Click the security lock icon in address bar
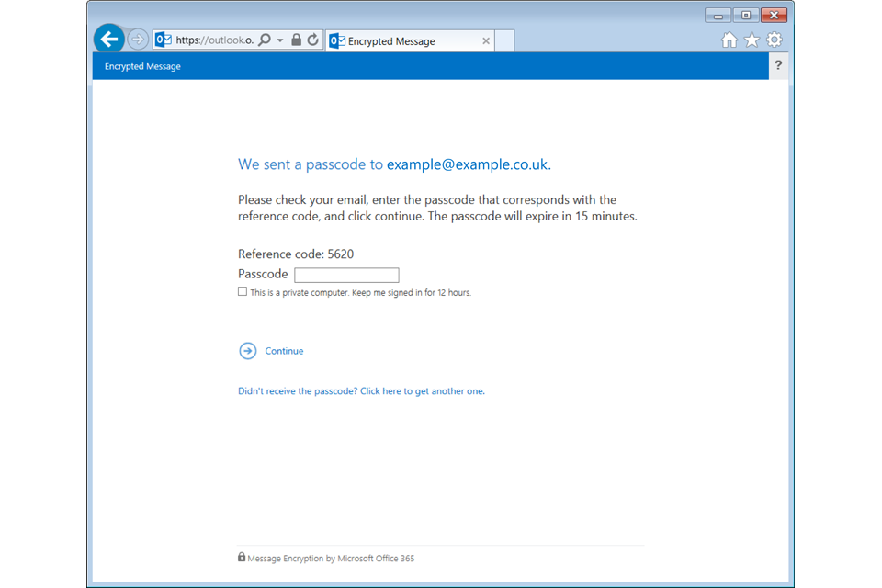The width and height of the screenshot is (882, 588). [x=296, y=40]
